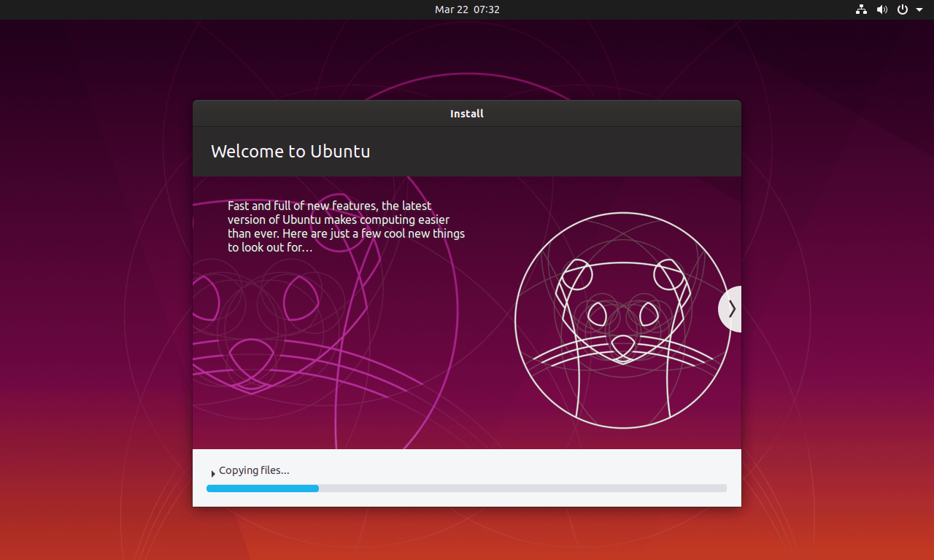Click the power icon in top bar
This screenshot has width=934, height=560.
pos(903,9)
